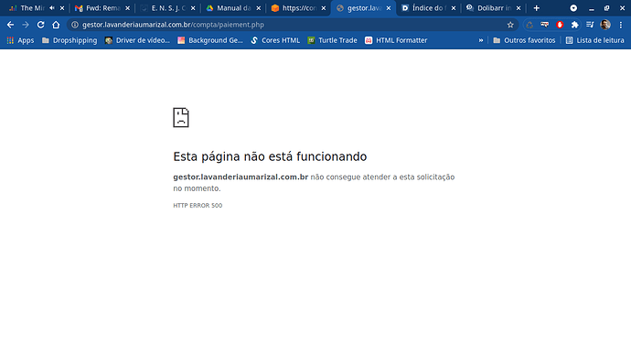
Task: Open the Turtle Trade bookmark
Action: pyautogui.click(x=332, y=40)
